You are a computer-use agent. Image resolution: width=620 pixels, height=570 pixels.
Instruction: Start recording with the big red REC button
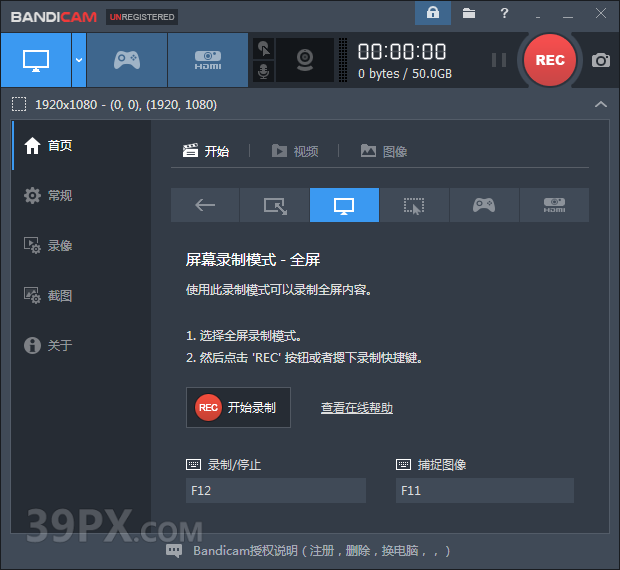[550, 60]
